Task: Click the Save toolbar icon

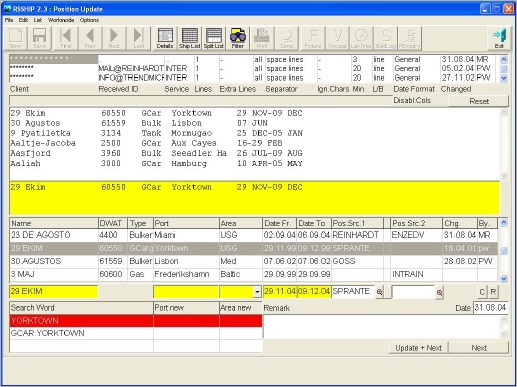Action: tap(39, 39)
